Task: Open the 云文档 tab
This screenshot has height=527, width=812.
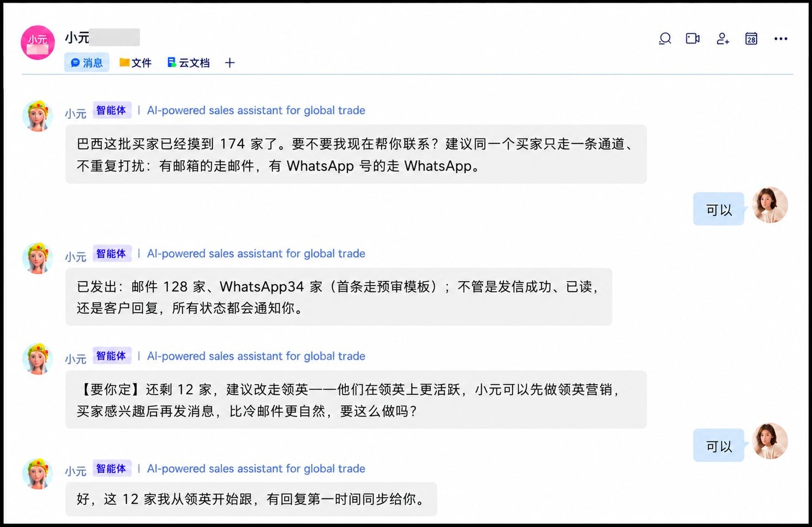Action: coord(188,63)
